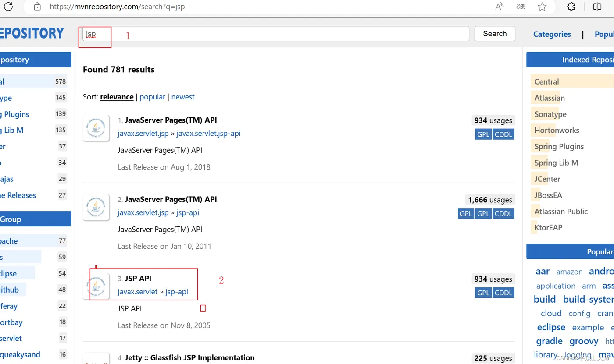Open the cloud tag
Viewport: 614px width, 364px height.
[551, 313]
